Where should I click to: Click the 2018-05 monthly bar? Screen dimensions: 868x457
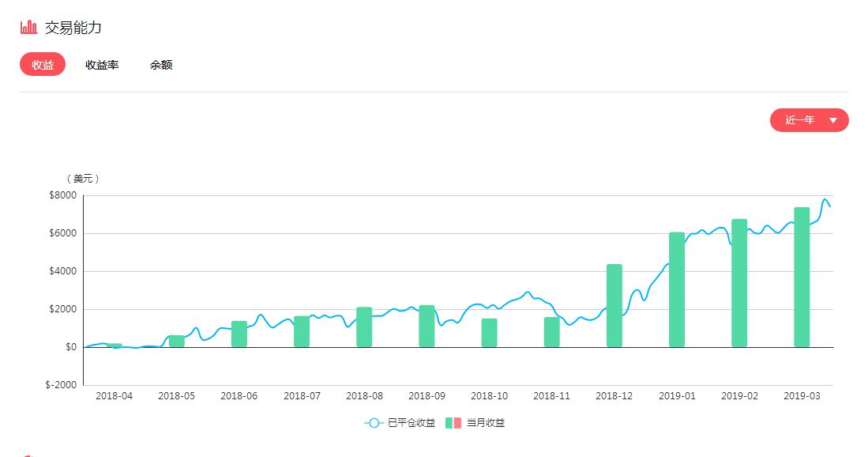point(177,342)
